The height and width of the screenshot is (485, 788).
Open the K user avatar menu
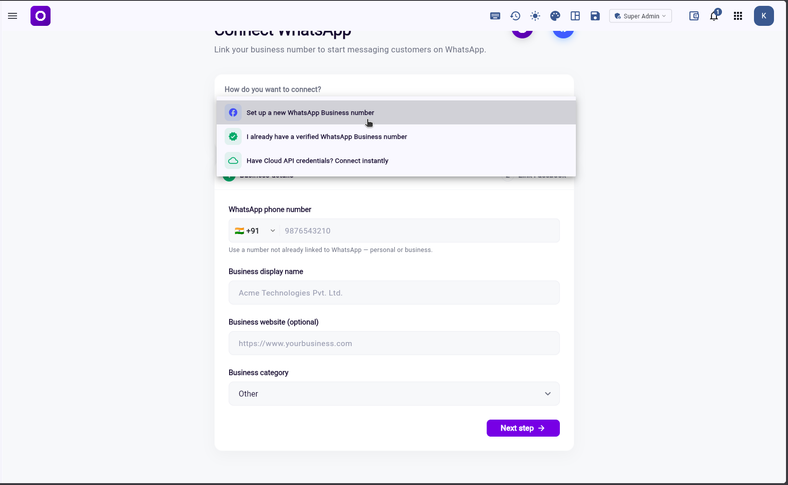[763, 16]
